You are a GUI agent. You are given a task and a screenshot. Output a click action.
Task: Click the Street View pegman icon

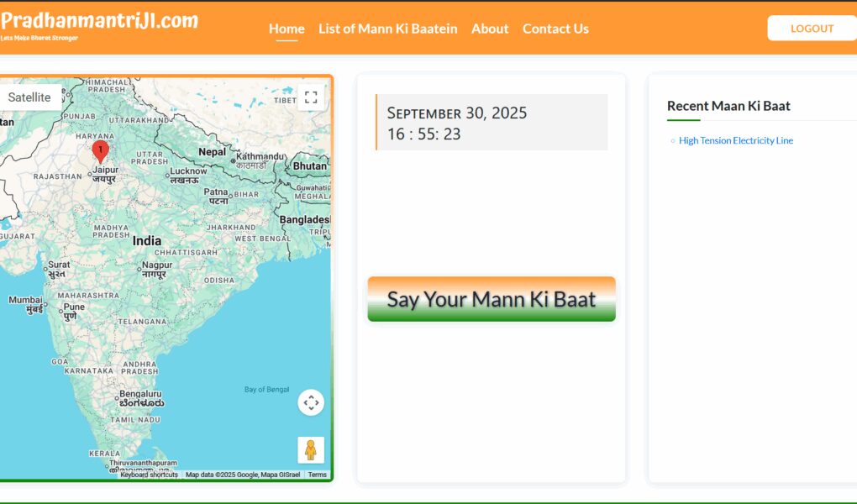click(x=311, y=450)
